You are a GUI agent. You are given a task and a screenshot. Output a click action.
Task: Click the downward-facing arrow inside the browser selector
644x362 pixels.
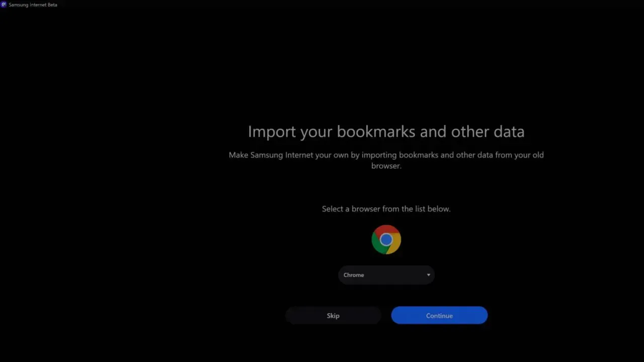tap(428, 275)
